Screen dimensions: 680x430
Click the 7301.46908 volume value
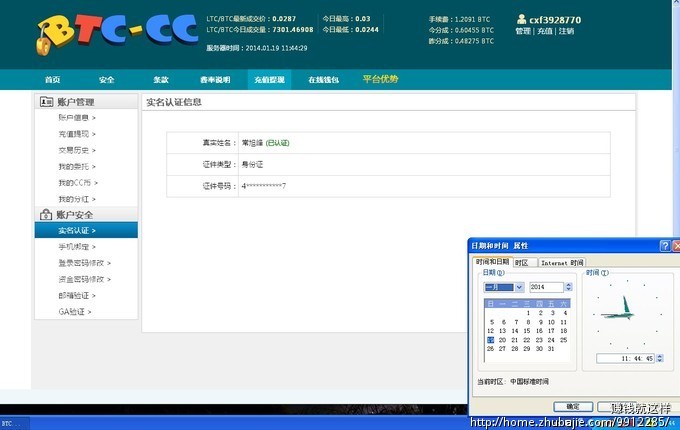293,29
